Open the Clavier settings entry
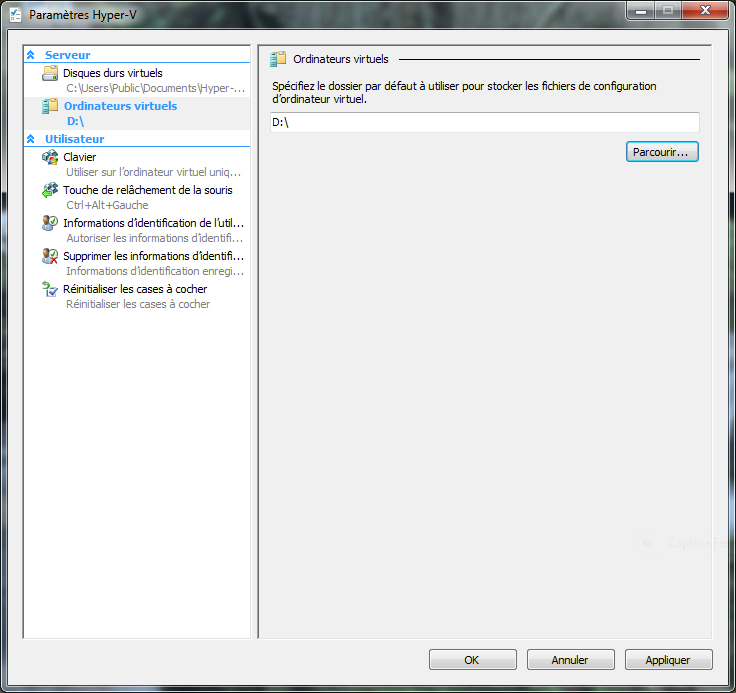736x693 pixels. 80,157
